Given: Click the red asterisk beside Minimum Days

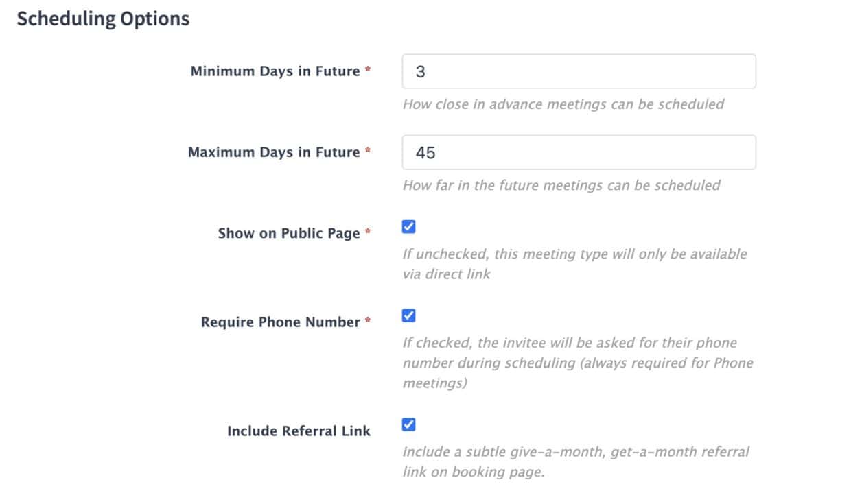Looking at the screenshot, I should (x=368, y=71).
